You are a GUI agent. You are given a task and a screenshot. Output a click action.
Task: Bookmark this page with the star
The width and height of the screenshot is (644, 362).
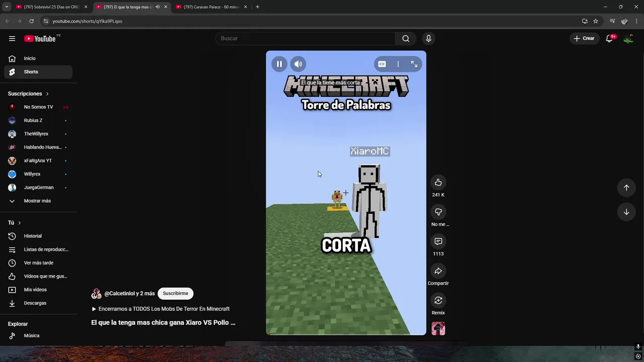[x=596, y=21]
